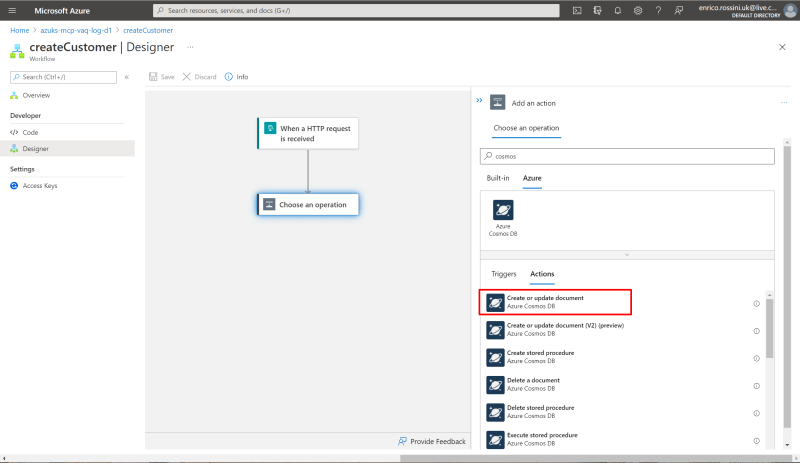Collapse the left navigation menu
This screenshot has height=463, width=800.
[x=127, y=77]
